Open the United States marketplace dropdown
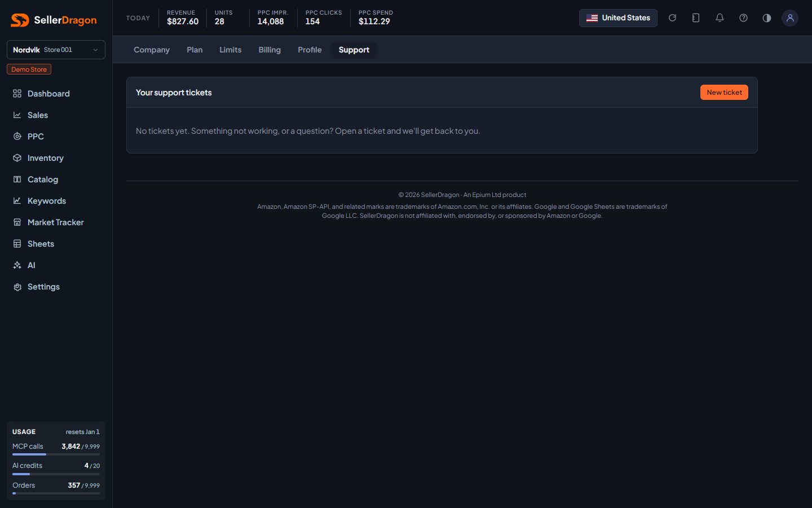812x508 pixels. (618, 18)
